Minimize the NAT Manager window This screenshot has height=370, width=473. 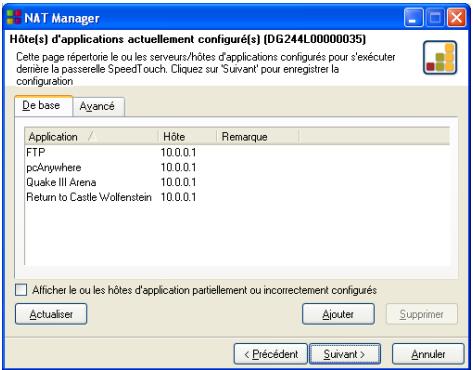(x=413, y=17)
